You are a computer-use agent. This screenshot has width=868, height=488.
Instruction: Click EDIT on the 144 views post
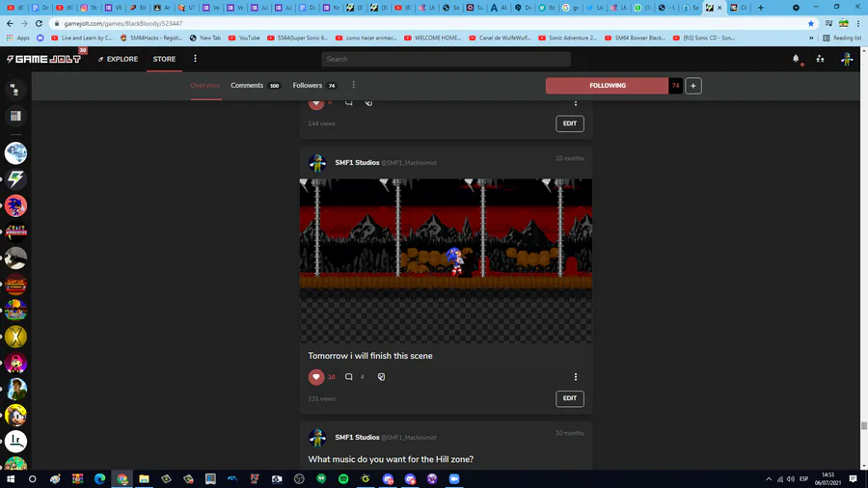(570, 123)
